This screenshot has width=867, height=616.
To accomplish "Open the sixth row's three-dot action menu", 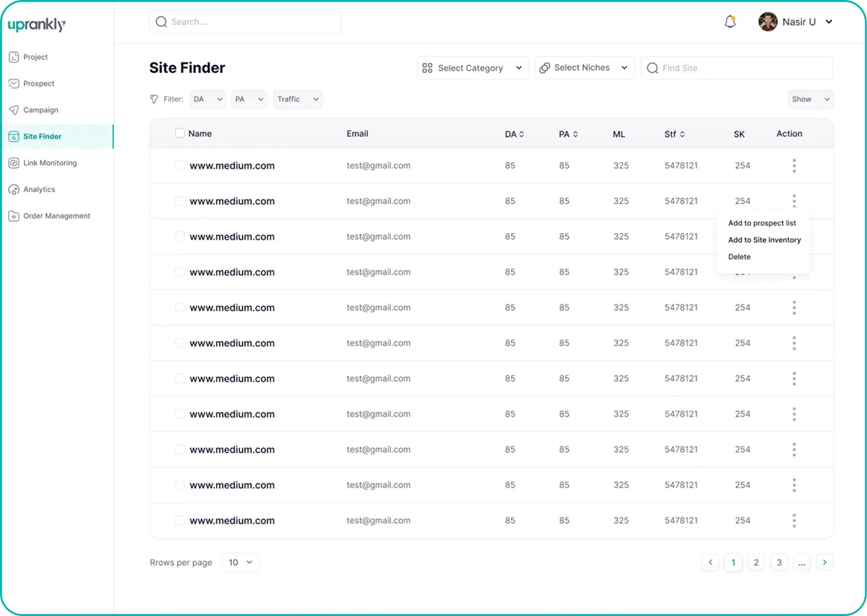I will [x=794, y=343].
